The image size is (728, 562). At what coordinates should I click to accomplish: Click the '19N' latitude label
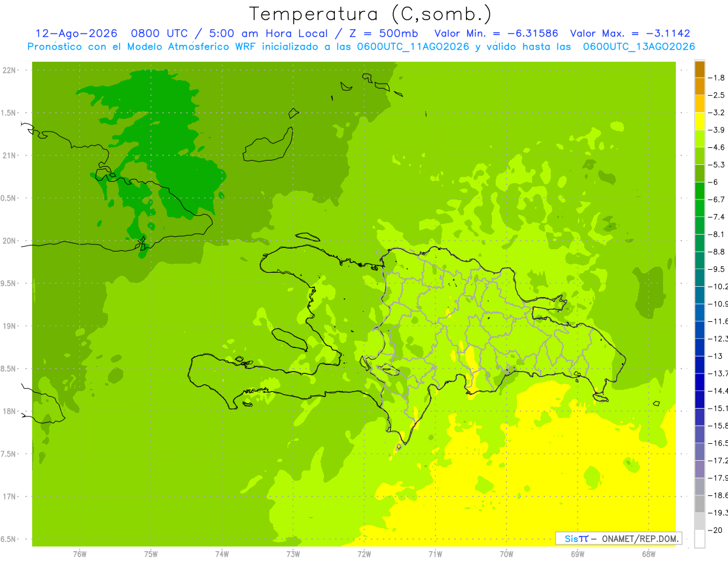pos(9,326)
